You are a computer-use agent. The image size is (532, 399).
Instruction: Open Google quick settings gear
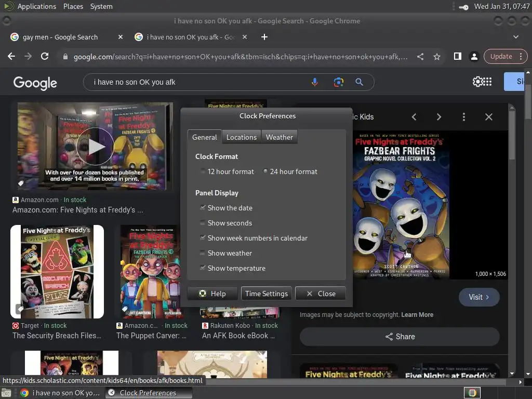pyautogui.click(x=477, y=82)
